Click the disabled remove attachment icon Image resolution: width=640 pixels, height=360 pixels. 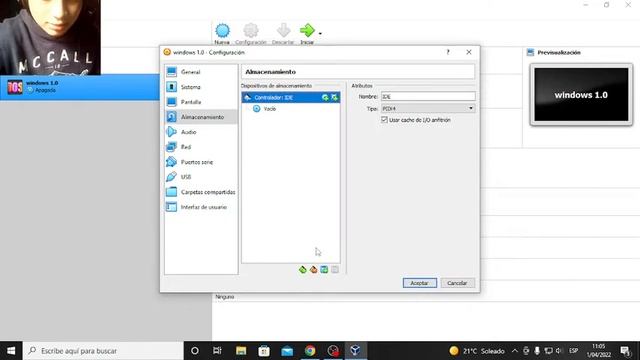click(x=335, y=269)
